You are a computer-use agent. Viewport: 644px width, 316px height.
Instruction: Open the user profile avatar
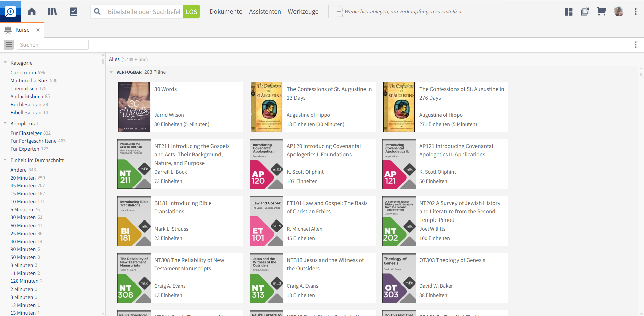619,12
